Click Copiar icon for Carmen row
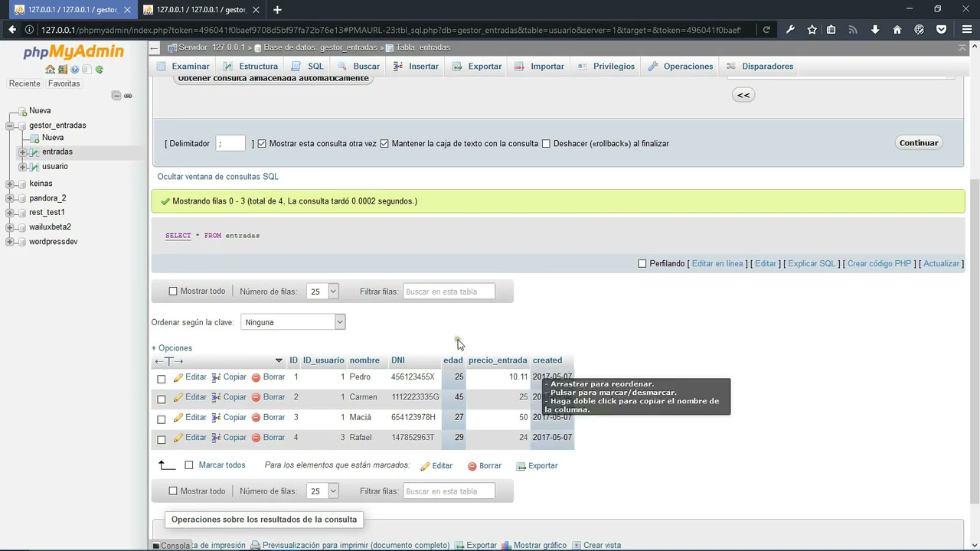Image resolution: width=980 pixels, height=551 pixels. click(217, 397)
